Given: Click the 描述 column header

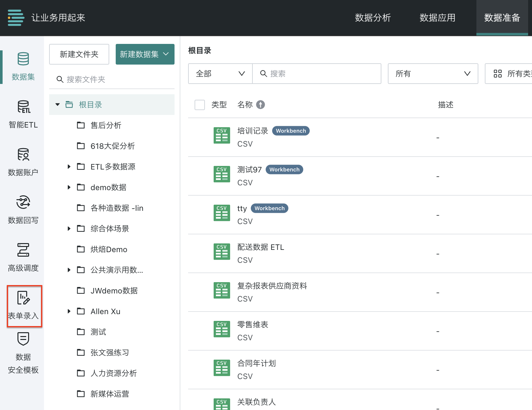Looking at the screenshot, I should click(446, 105).
